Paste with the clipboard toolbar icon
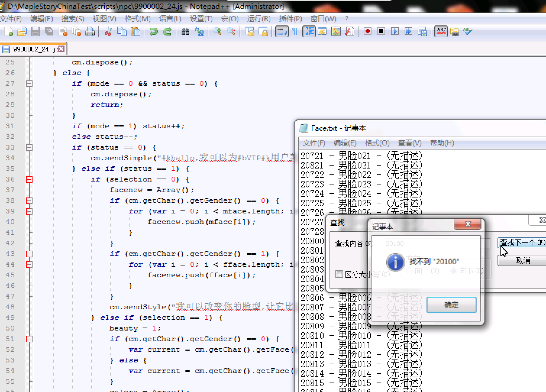Viewport: 546px width, 392px height. 135,32
